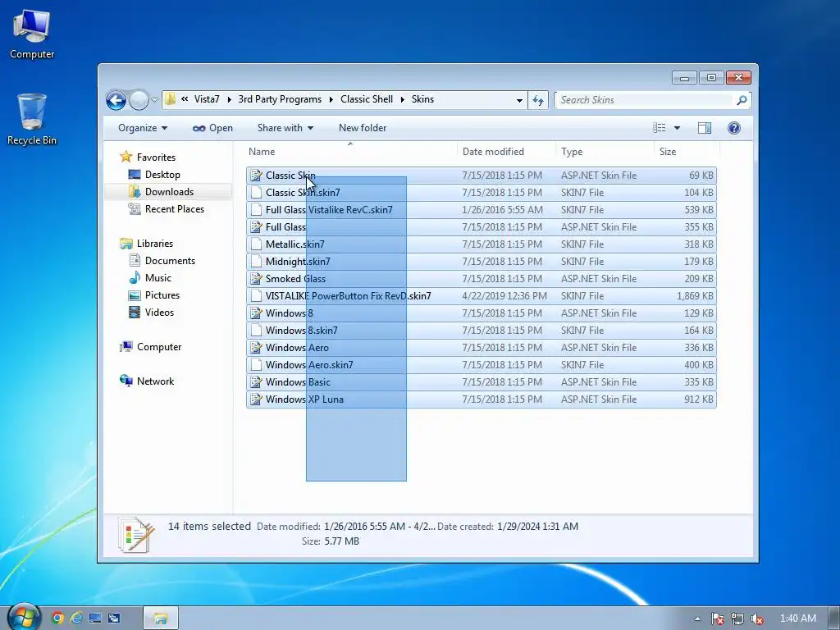Toggle the preview pane icon

pos(705,127)
